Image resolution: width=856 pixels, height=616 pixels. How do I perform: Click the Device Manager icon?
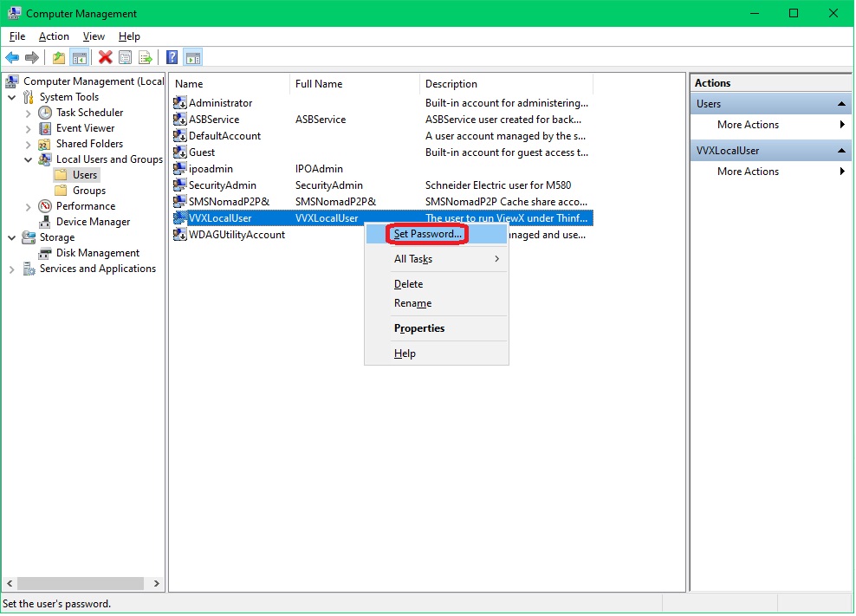click(x=45, y=222)
